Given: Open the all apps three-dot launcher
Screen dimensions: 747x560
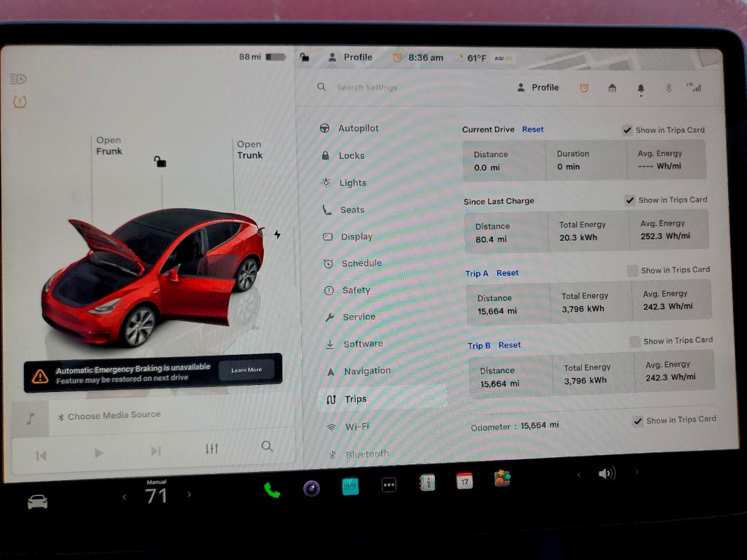Looking at the screenshot, I should tap(389, 485).
